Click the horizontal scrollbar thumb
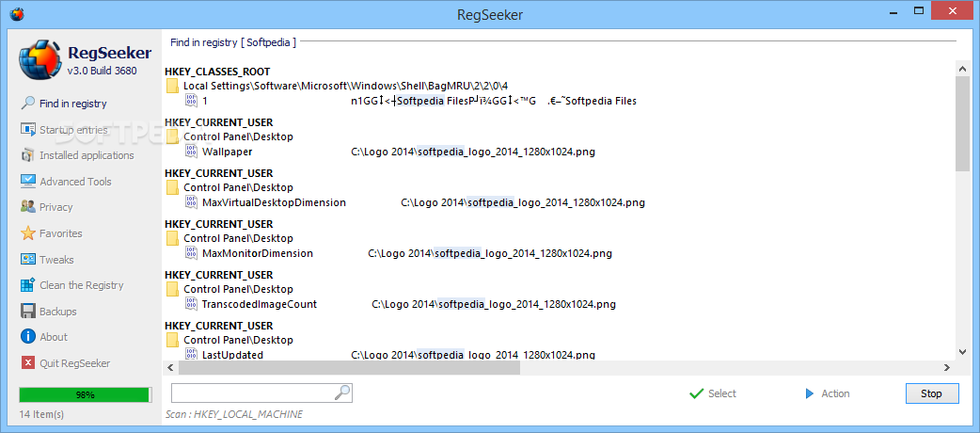This screenshot has width=980, height=433. 349,368
